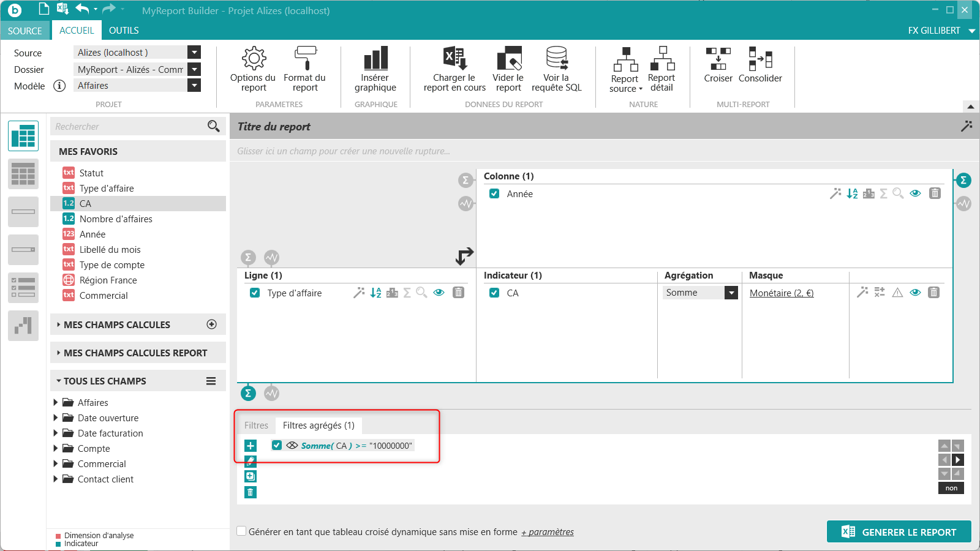Viewport: 980px width, 551px height.
Task: Switch to the OUTILS ribbon tab
Action: coord(124,30)
